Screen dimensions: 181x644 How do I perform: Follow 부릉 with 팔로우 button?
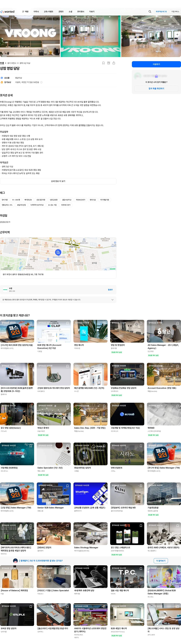pyautogui.click(x=110, y=290)
